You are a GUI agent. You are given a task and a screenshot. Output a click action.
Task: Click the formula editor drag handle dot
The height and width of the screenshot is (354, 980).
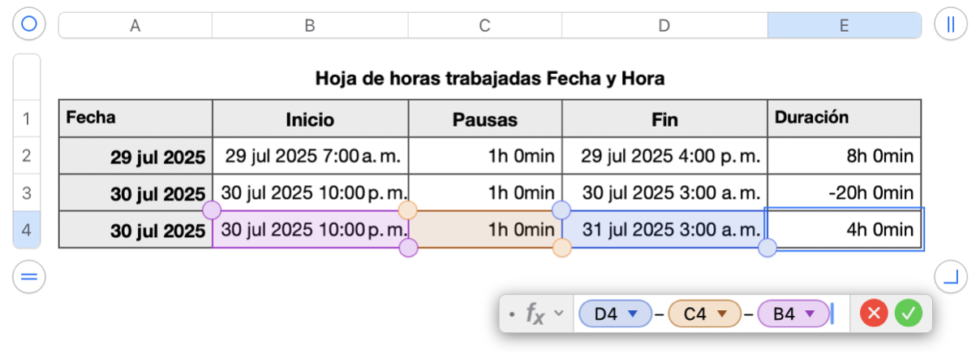(x=511, y=313)
